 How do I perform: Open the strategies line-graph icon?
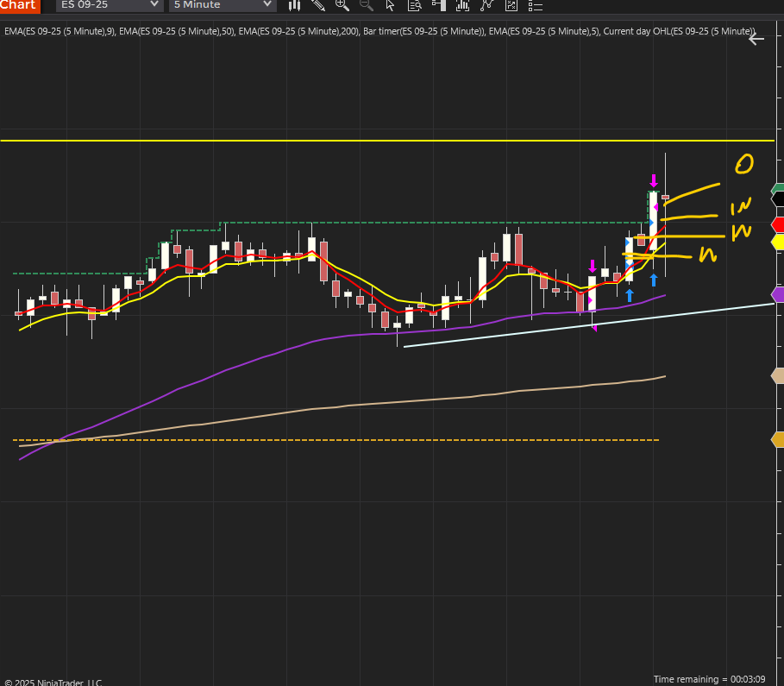click(486, 5)
